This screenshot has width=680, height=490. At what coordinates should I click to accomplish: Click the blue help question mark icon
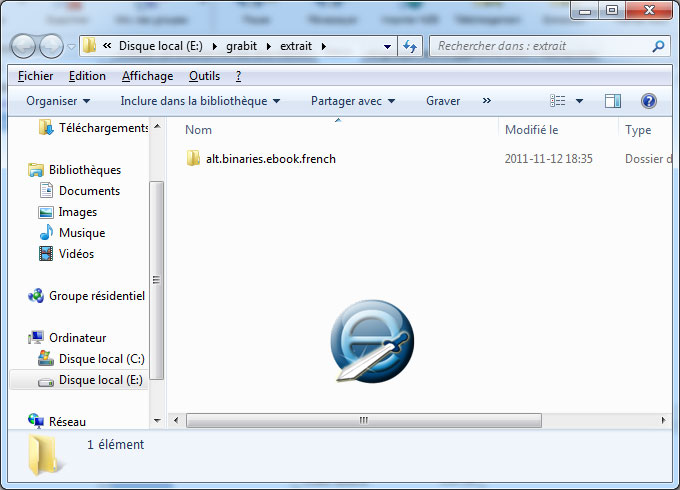[x=649, y=101]
